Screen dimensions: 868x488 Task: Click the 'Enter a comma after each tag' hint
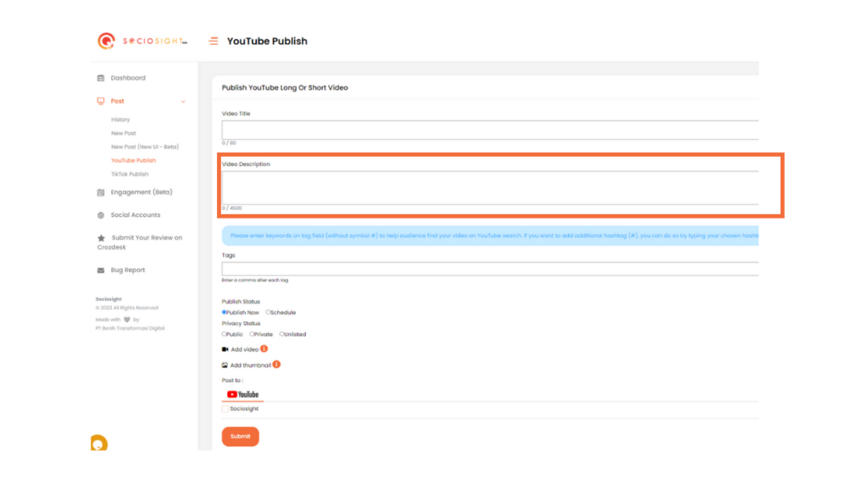coord(255,280)
